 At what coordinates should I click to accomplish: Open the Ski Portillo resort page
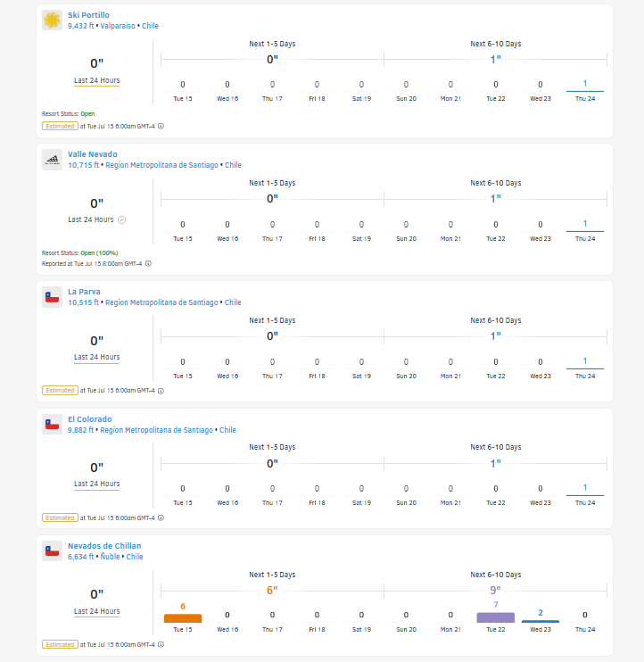pos(88,15)
